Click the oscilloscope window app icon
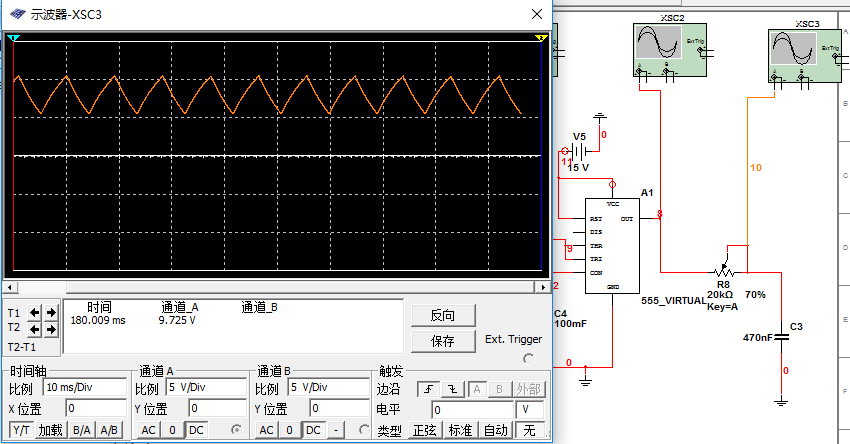The width and height of the screenshot is (850, 444). (17, 15)
